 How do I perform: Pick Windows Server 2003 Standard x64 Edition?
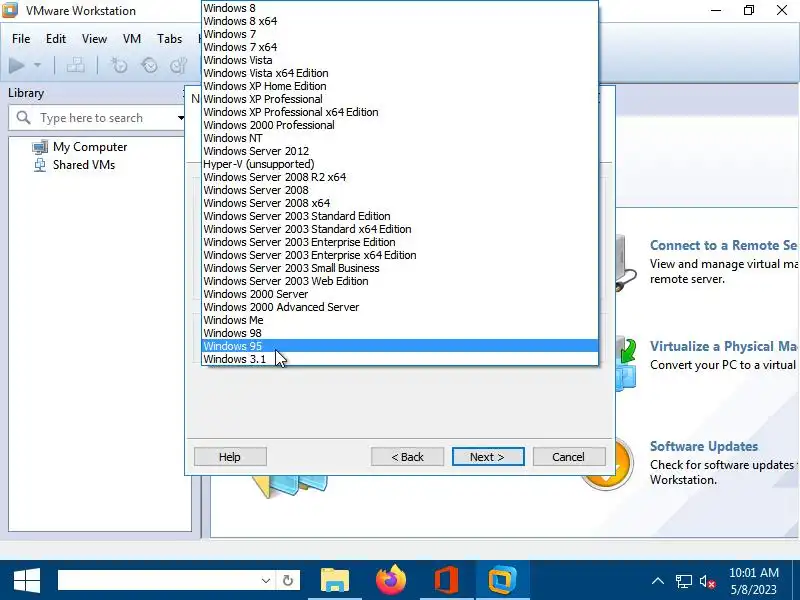pos(399,229)
